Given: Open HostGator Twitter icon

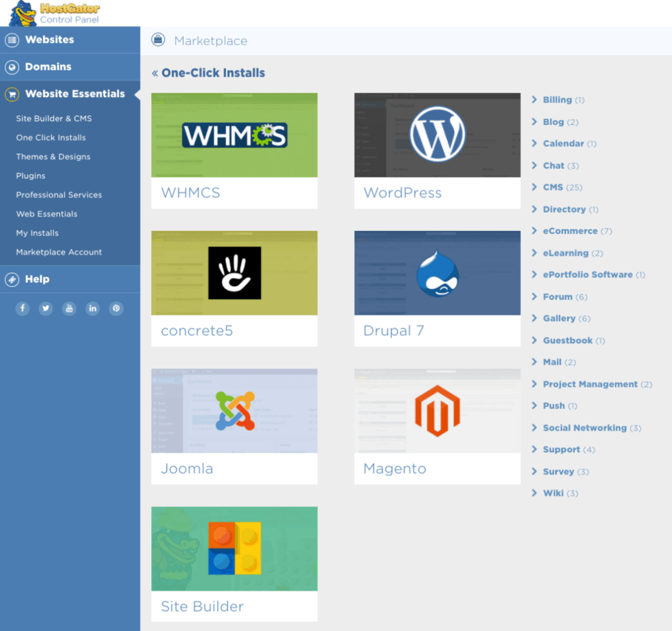Looking at the screenshot, I should point(46,308).
